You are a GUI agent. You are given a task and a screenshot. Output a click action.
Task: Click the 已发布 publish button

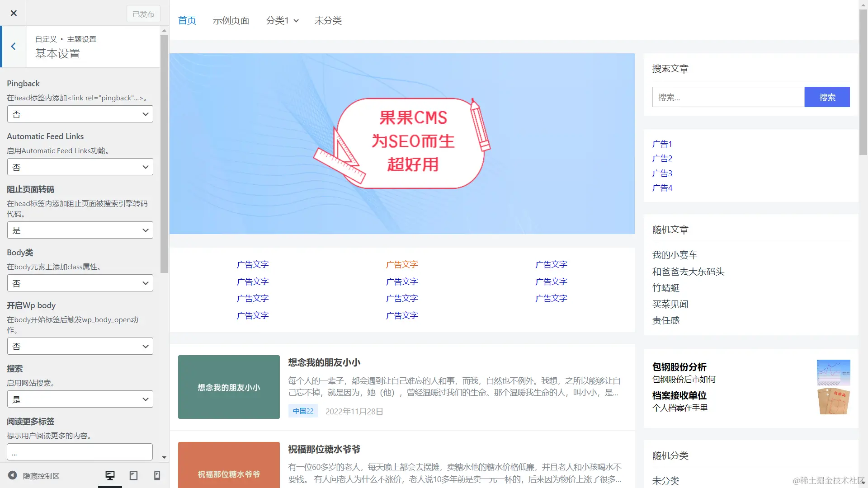pyautogui.click(x=143, y=14)
